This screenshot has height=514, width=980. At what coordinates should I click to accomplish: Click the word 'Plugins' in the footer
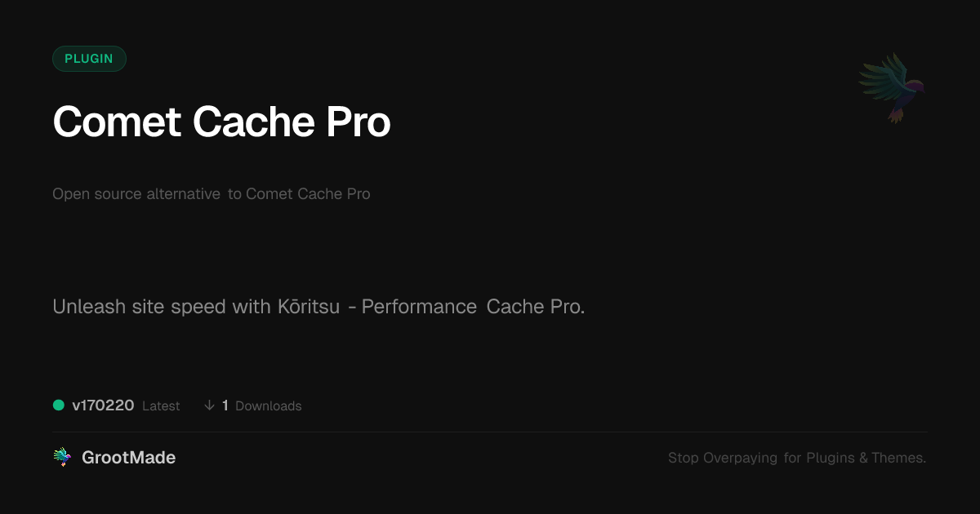pyautogui.click(x=831, y=459)
